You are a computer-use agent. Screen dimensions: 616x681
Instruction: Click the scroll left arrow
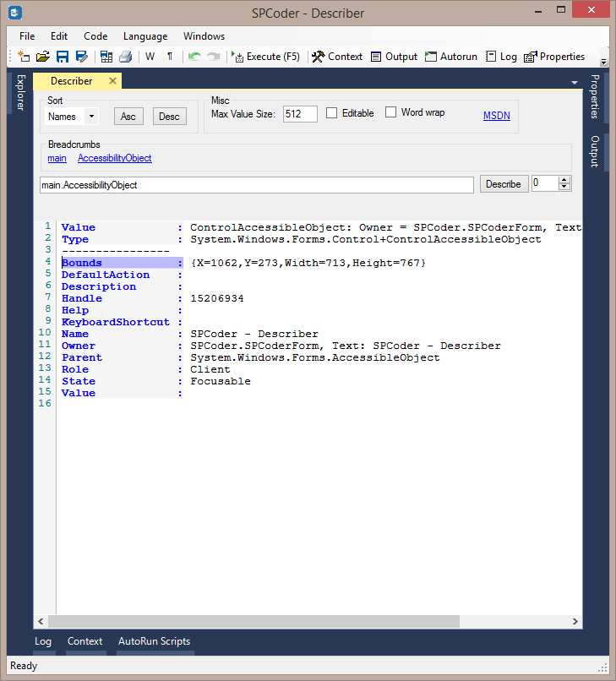coord(41,622)
